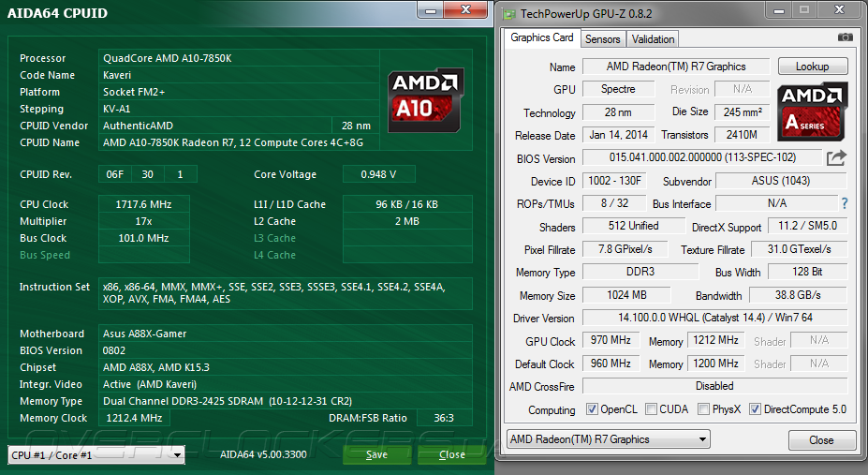This screenshot has width=868, height=475.
Task: Click the AMD CrossFire value Disabled
Action: coord(714,386)
